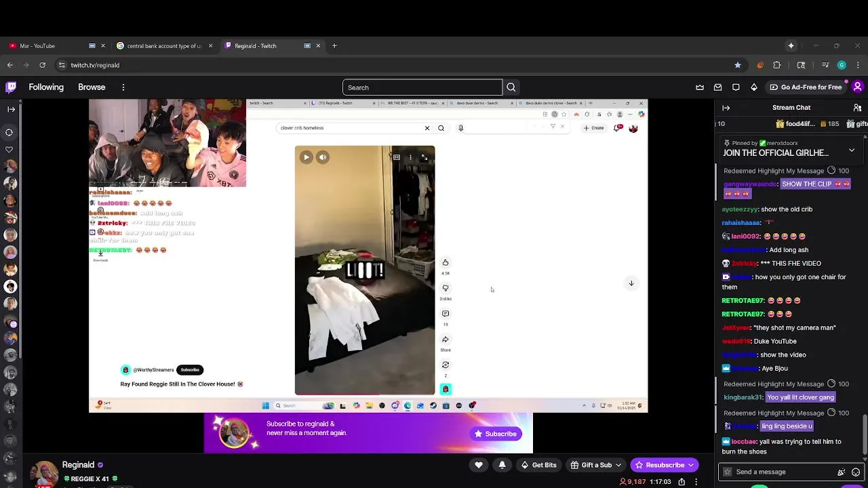Go to the Browse tab
This screenshot has width=868, height=488.
pos(92,87)
